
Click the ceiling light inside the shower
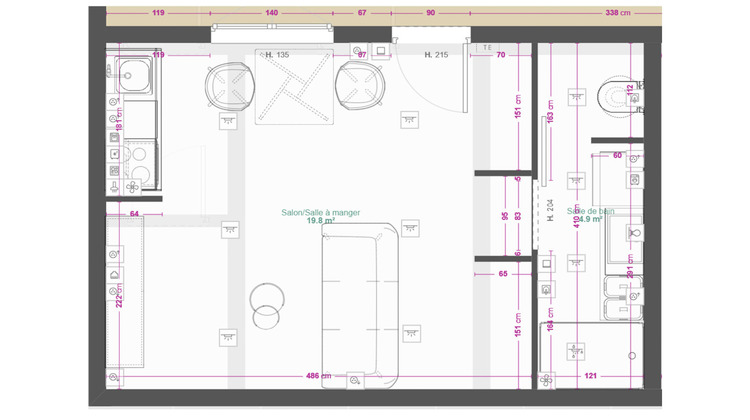click(576, 351)
